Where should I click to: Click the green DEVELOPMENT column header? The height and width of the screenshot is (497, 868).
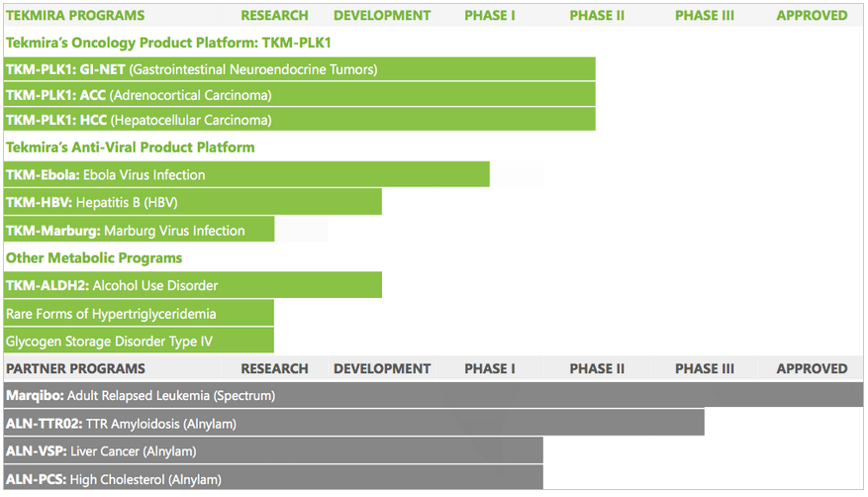click(x=382, y=16)
